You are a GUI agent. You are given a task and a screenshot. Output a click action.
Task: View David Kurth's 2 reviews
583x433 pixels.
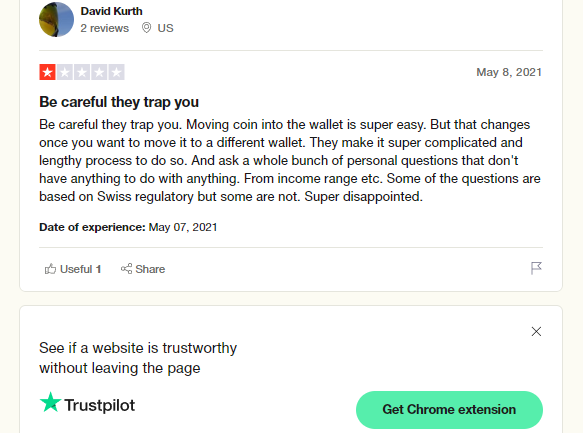[105, 28]
